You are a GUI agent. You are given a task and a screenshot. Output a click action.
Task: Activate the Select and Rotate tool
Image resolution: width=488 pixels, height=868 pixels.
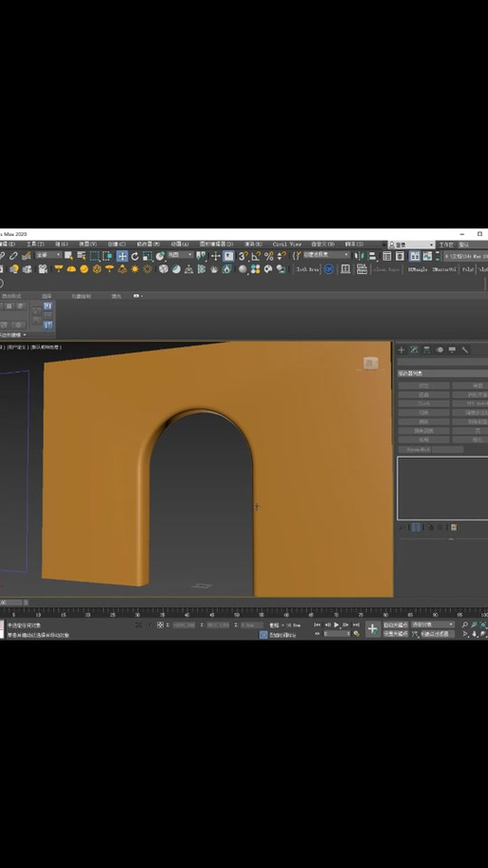pos(134,256)
